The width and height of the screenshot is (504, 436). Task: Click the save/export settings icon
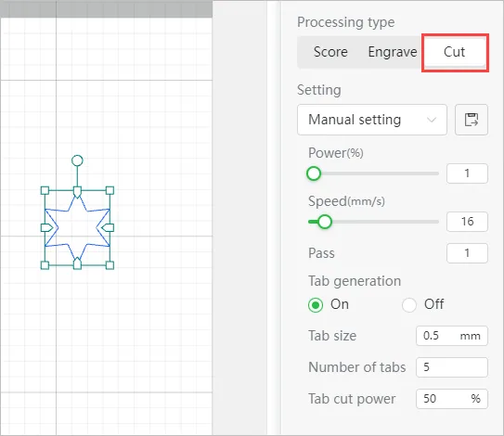click(x=472, y=120)
